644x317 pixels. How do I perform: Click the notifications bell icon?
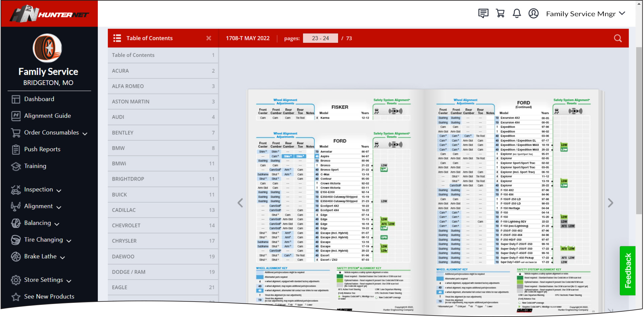click(517, 14)
